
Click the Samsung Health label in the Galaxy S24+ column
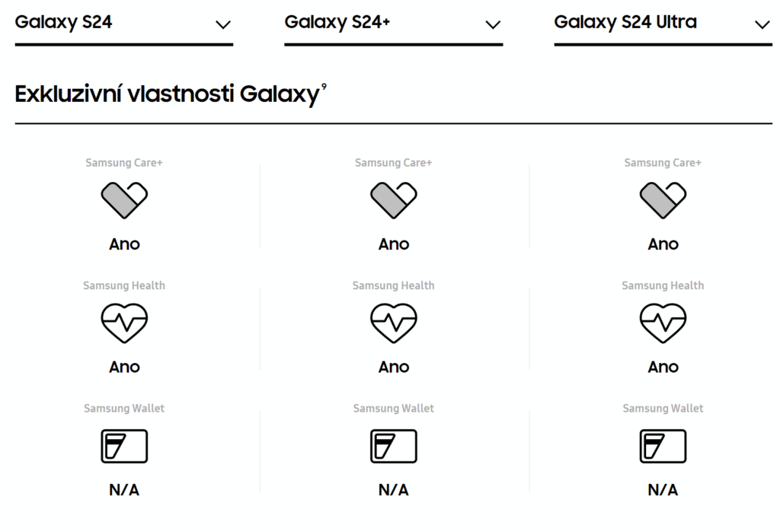pos(394,285)
